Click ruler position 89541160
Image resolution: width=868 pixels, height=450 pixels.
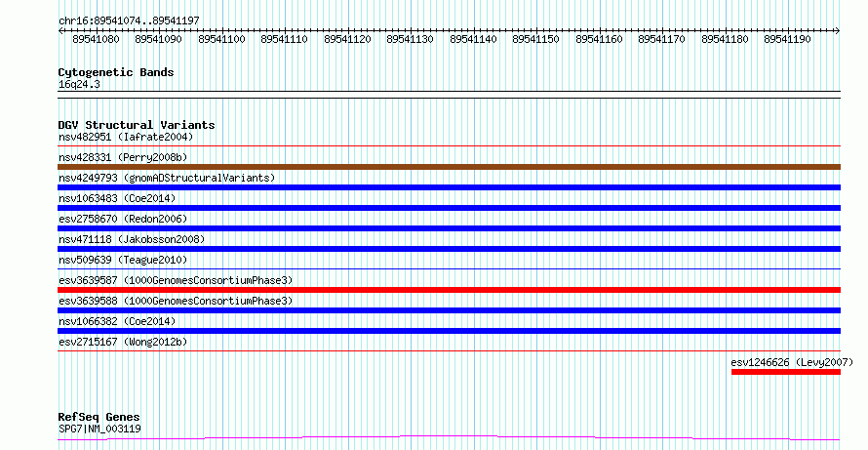pos(599,39)
